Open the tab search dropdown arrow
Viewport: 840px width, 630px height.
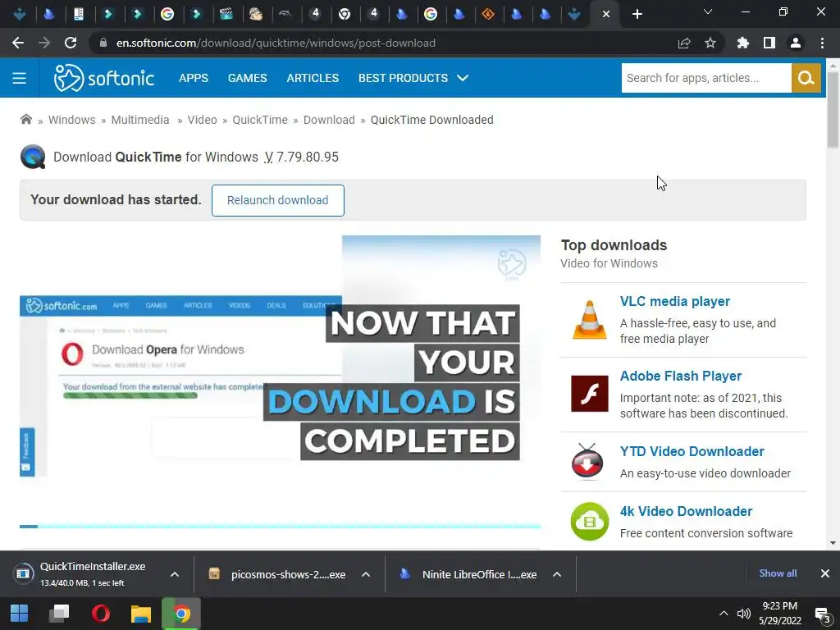[708, 11]
